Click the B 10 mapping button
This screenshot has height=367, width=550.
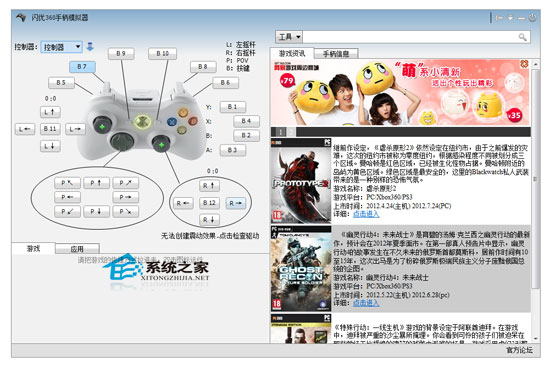(162, 53)
